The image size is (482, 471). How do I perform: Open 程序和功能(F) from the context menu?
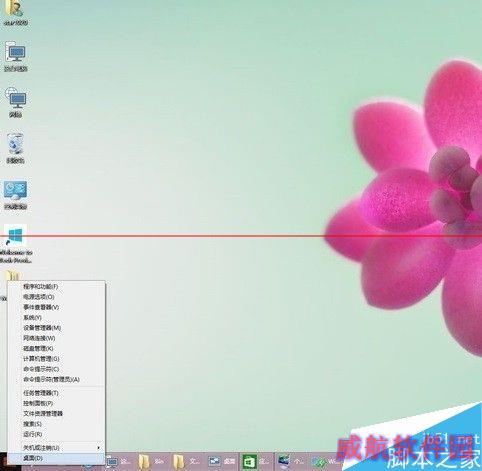[56, 286]
